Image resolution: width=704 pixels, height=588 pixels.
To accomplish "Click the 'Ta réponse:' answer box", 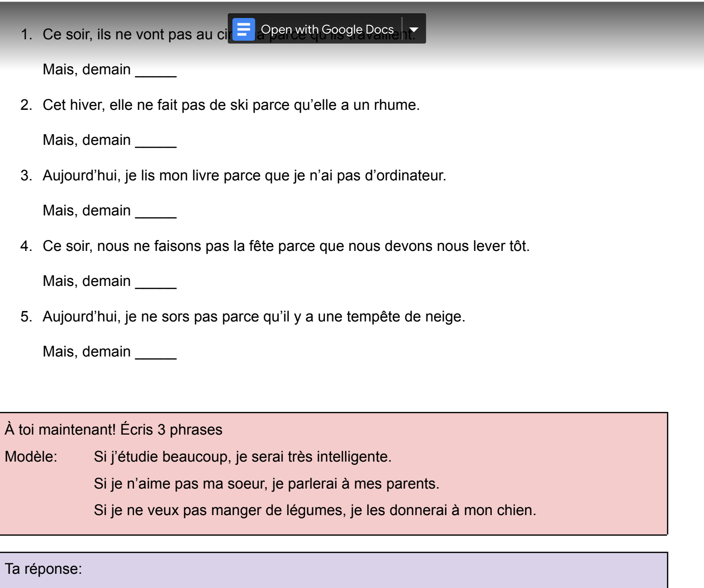I will point(334,570).
